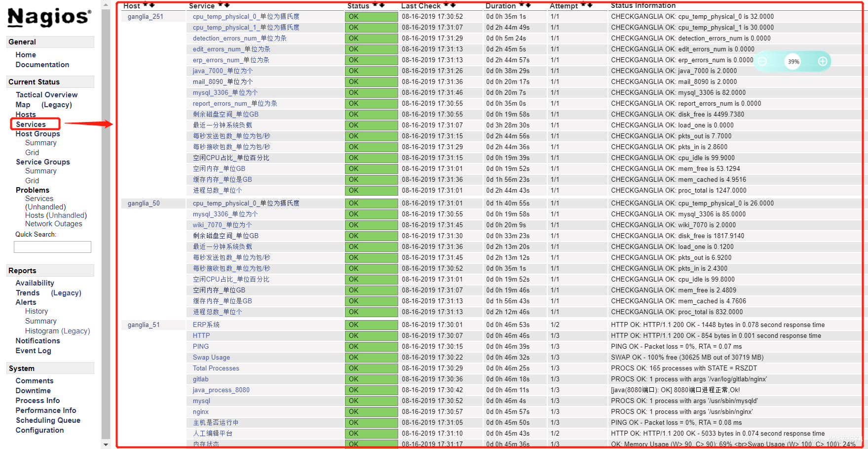Open Tactical Overview page
The image size is (868, 449).
point(47,95)
